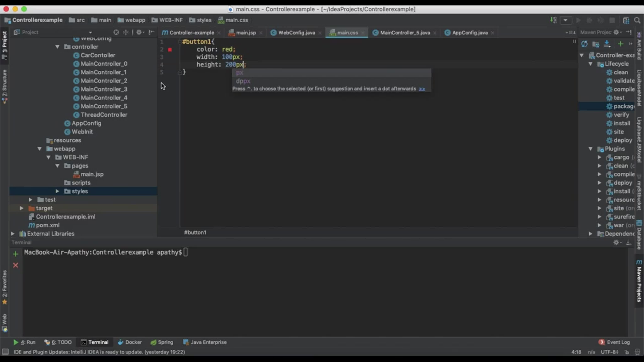Toggle the 1: Project tool window
This screenshot has height=362, width=644.
(5, 45)
